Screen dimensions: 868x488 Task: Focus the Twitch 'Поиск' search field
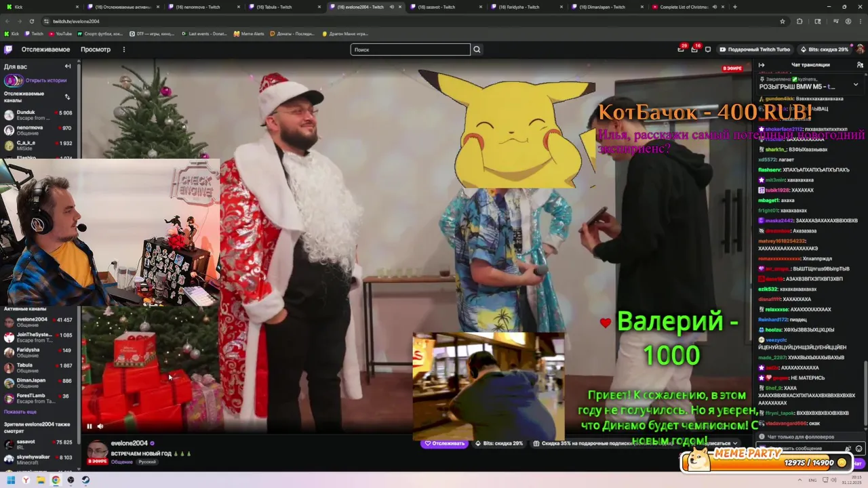click(410, 49)
